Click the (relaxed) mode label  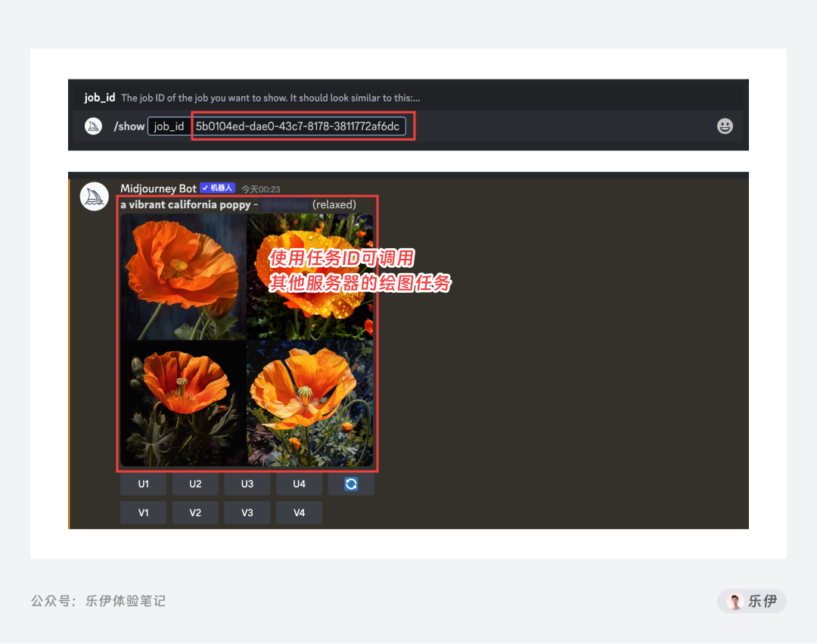click(334, 205)
